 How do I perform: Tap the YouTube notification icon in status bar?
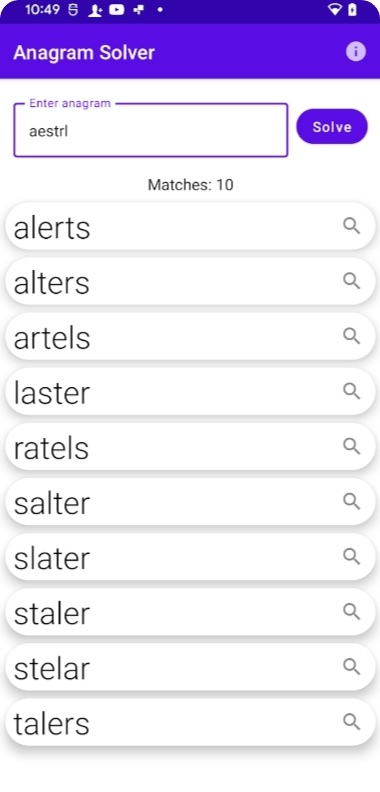pyautogui.click(x=117, y=10)
